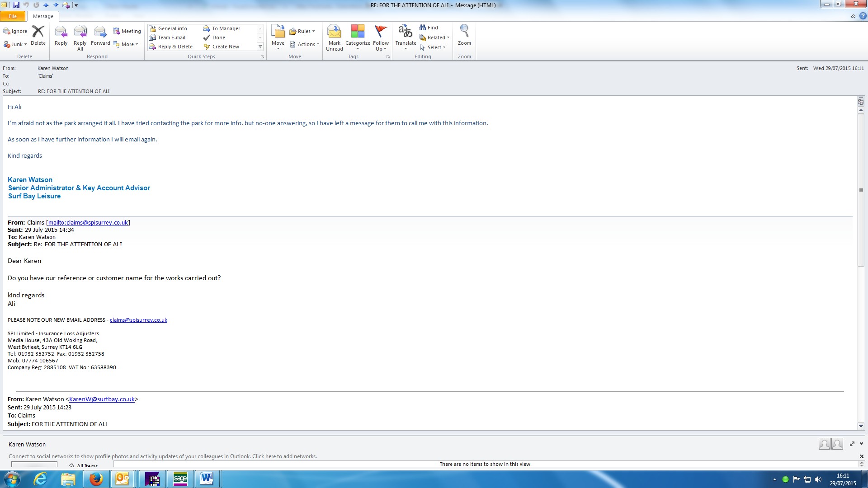Image resolution: width=868 pixels, height=488 pixels.
Task: Open Firefox from the taskbar
Action: coord(96,479)
